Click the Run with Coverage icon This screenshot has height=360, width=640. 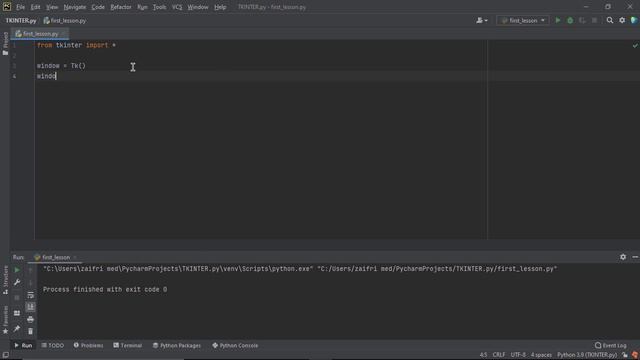[x=582, y=20]
